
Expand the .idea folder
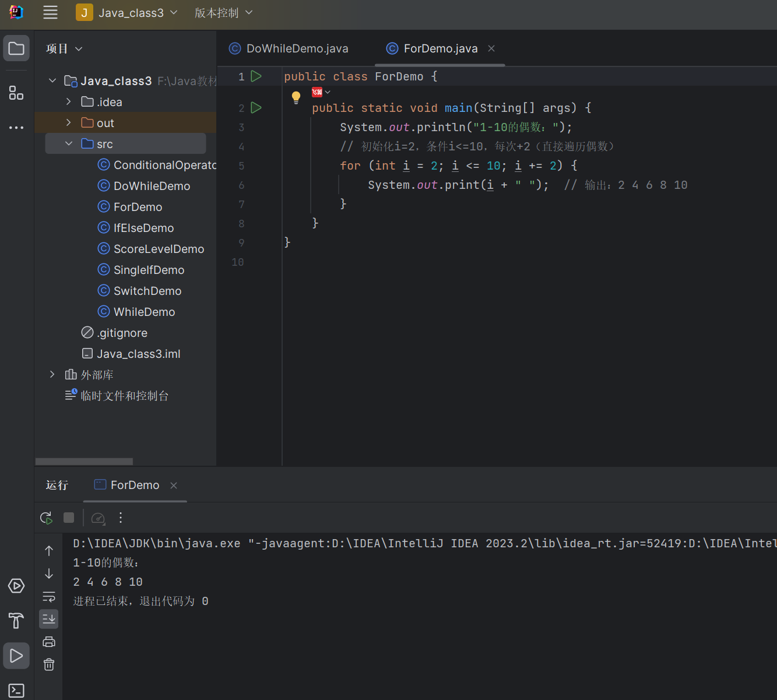point(69,102)
